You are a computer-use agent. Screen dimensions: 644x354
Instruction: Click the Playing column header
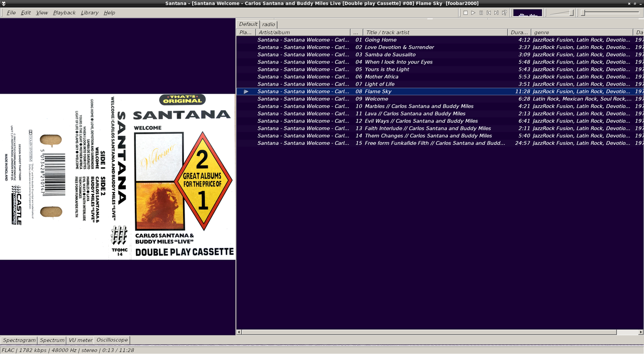click(x=246, y=32)
